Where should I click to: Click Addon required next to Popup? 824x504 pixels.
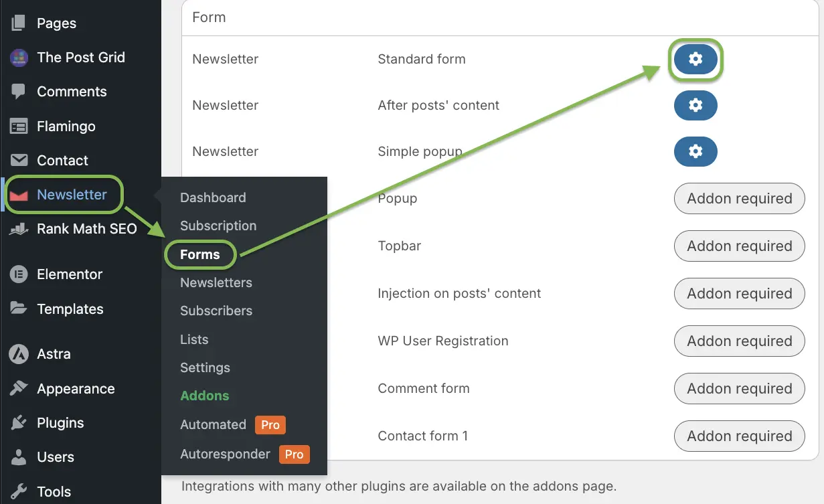point(739,199)
